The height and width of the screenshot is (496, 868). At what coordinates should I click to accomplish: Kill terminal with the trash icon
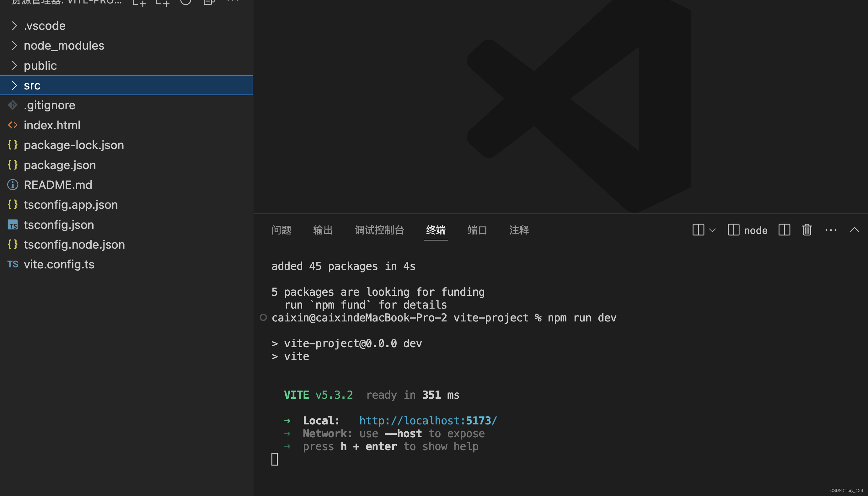tap(807, 230)
